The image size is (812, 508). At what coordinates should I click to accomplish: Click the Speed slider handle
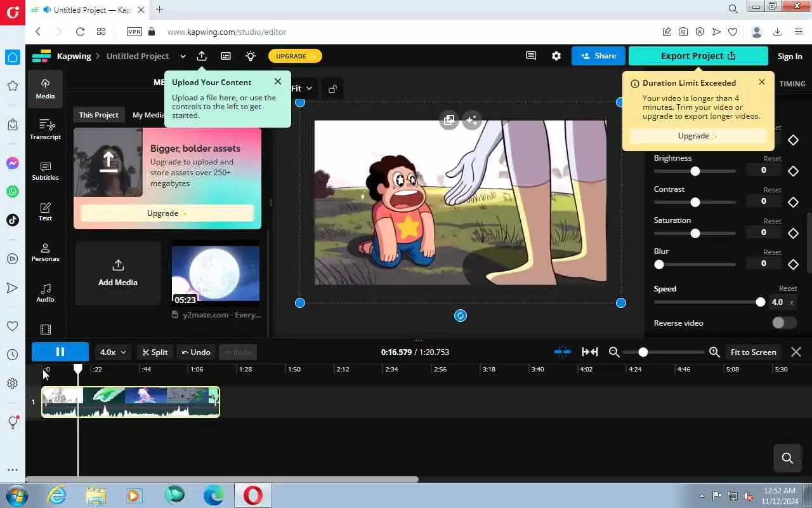pos(761,302)
